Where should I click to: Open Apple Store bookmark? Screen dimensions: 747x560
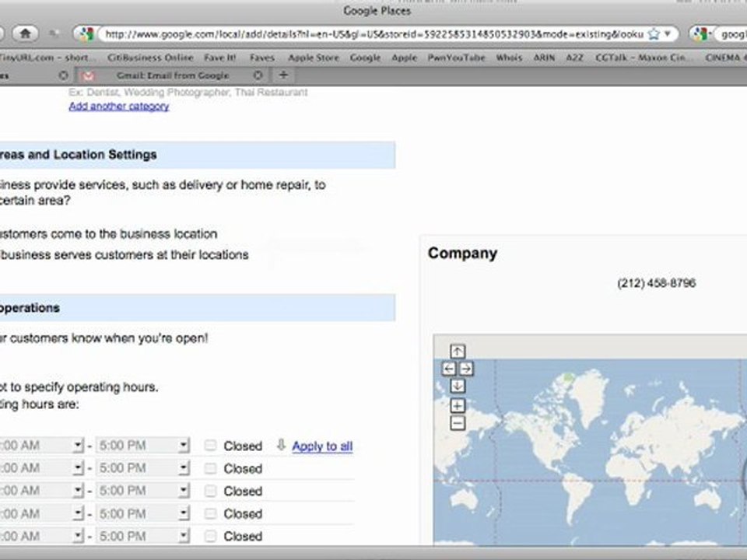314,58
